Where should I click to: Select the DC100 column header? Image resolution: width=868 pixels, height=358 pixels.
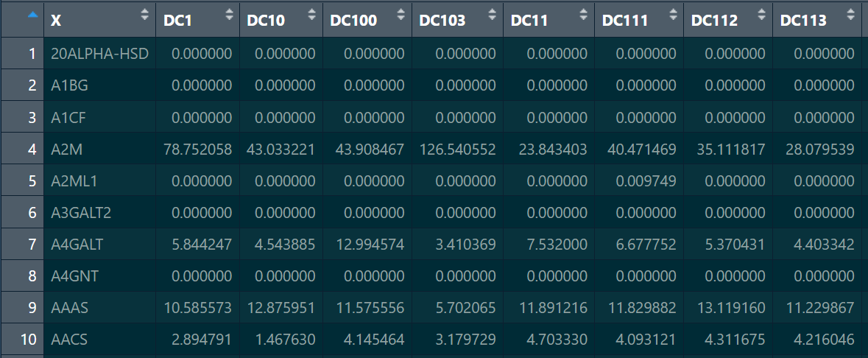(367, 20)
